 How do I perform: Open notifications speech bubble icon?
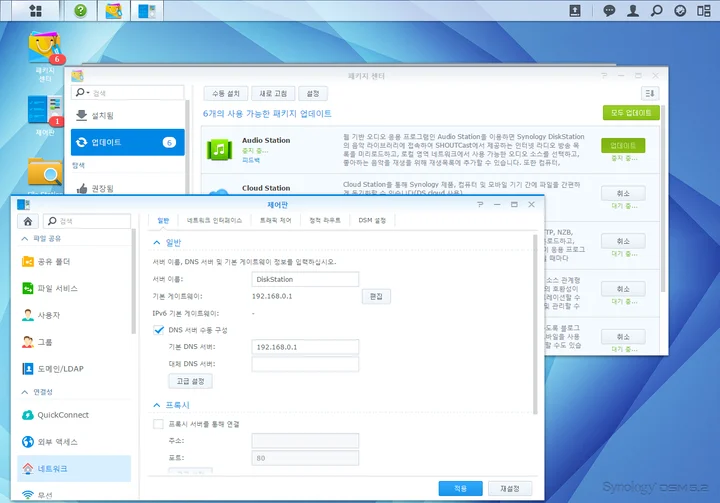point(609,11)
